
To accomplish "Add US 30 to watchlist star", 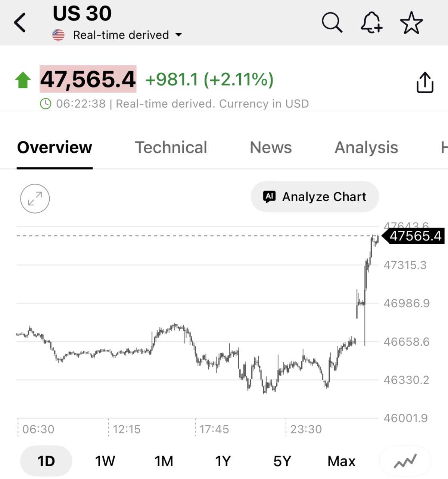I will point(411,23).
